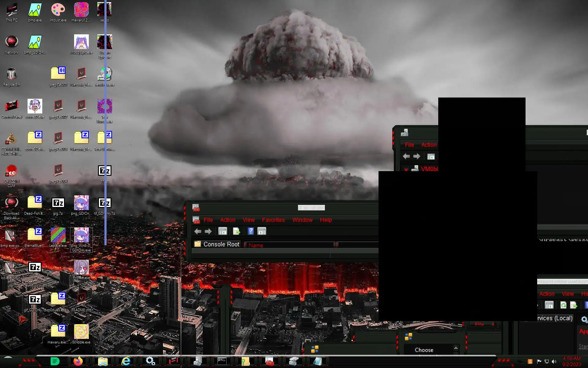Collapse the VM0b computer tree node
Screen dimensions: 588x368
pyautogui.click(x=406, y=169)
